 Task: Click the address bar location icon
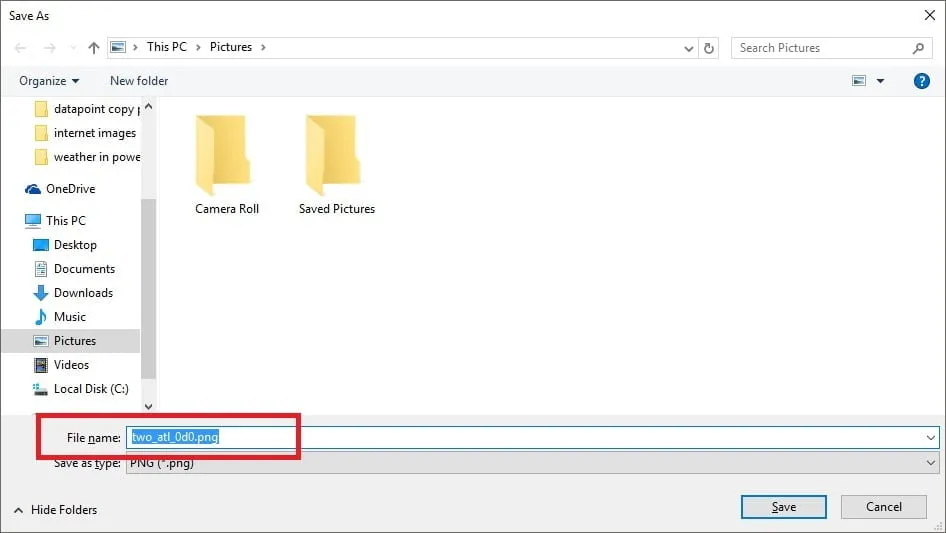pyautogui.click(x=118, y=47)
